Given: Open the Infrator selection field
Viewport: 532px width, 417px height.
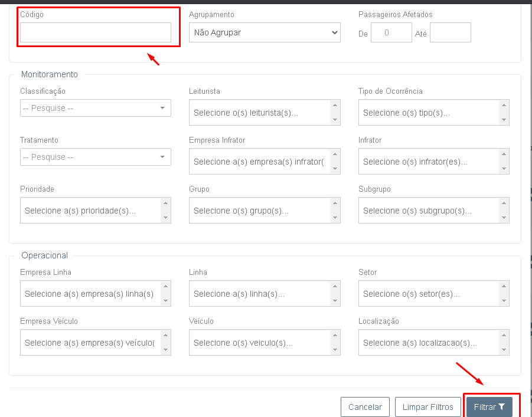Looking at the screenshot, I should pyautogui.click(x=429, y=162).
